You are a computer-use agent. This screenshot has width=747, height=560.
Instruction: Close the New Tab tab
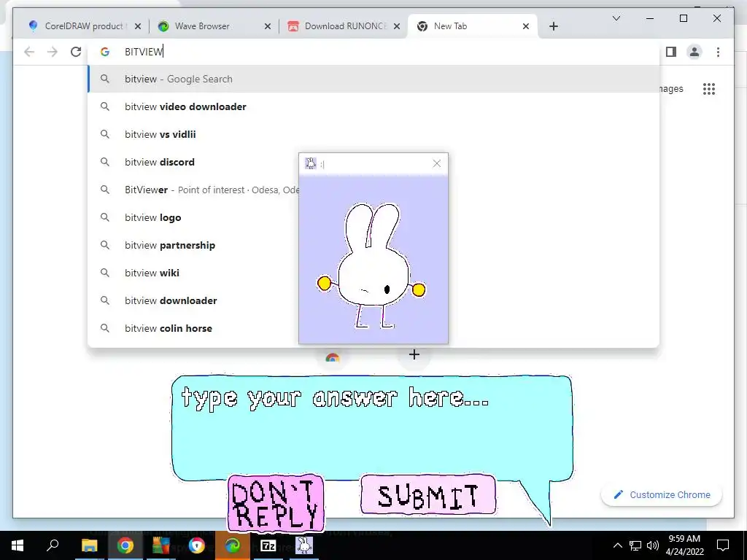coord(525,26)
